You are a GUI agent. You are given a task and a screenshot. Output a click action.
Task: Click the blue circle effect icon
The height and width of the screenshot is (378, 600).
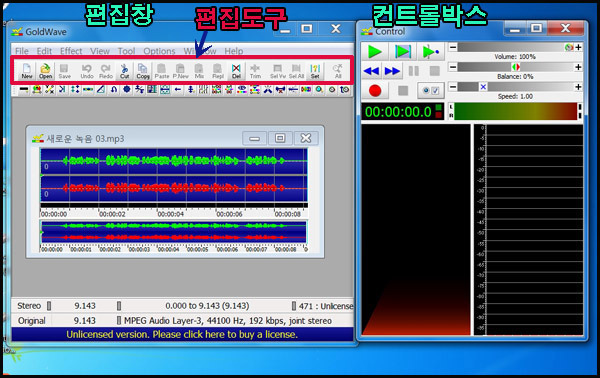point(127,90)
